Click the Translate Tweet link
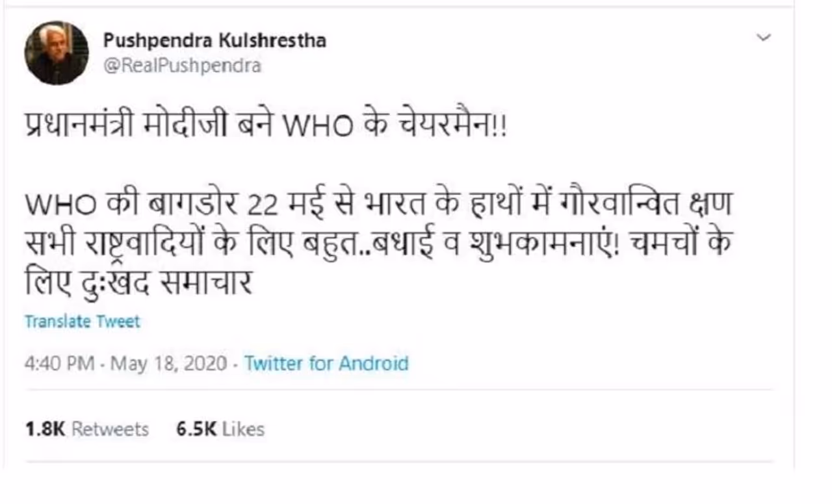 [x=82, y=321]
